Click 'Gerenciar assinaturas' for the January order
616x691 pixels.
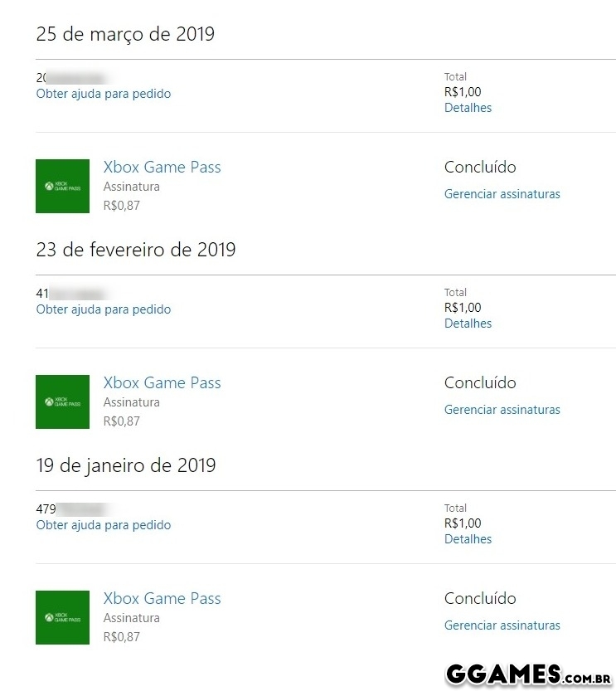coord(502,625)
